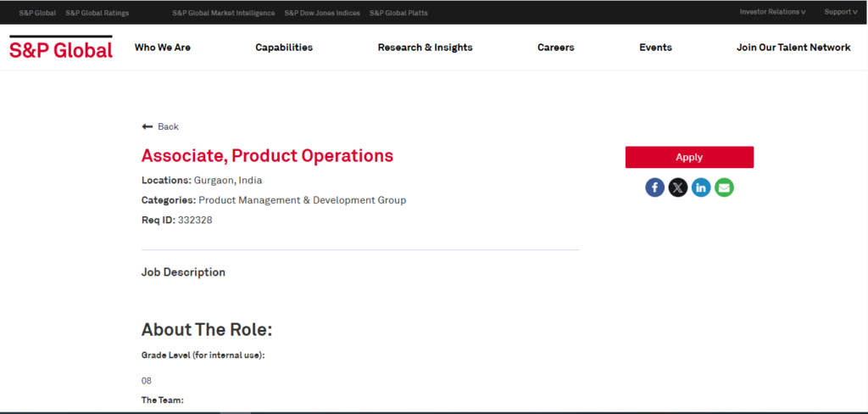
Task: Share the job on X (Twitter)
Action: pos(677,187)
